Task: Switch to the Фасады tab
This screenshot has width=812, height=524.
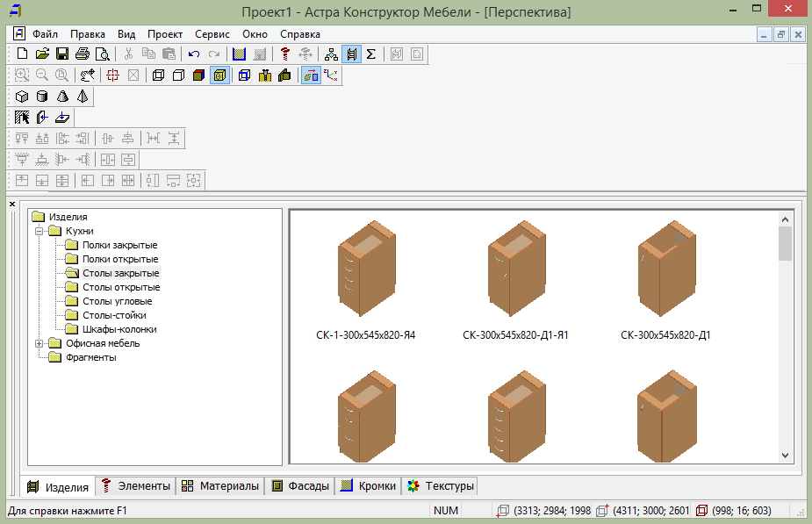Action: 300,486
